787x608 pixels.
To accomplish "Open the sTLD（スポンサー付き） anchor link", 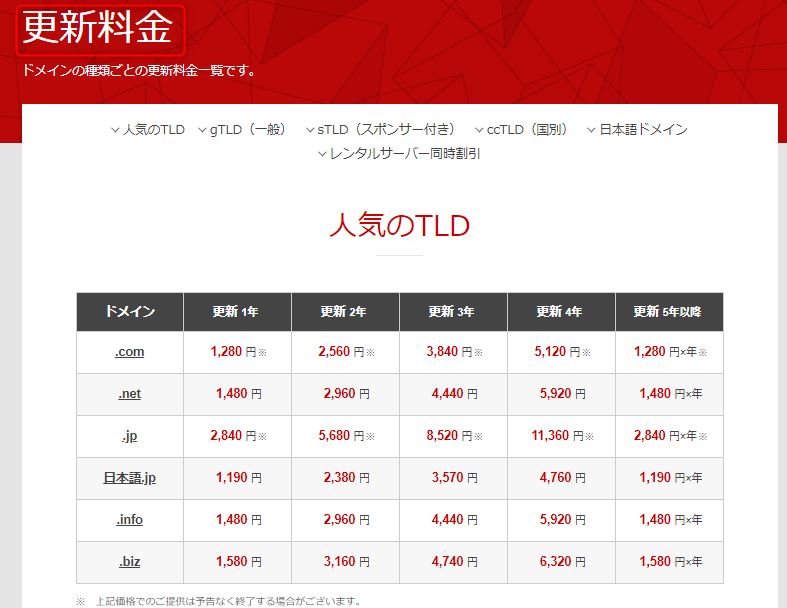I will [x=386, y=129].
